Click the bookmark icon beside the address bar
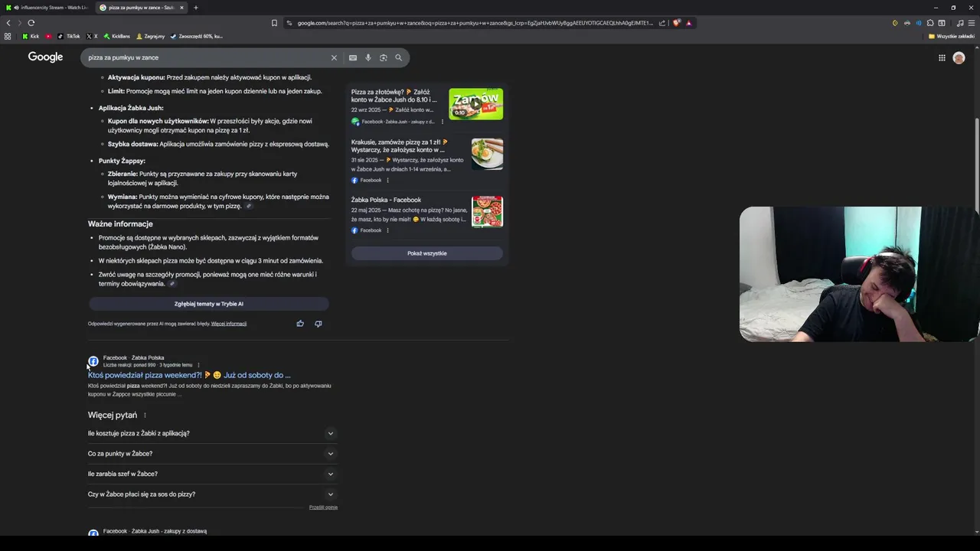Screen dimensions: 980x551 point(274,23)
